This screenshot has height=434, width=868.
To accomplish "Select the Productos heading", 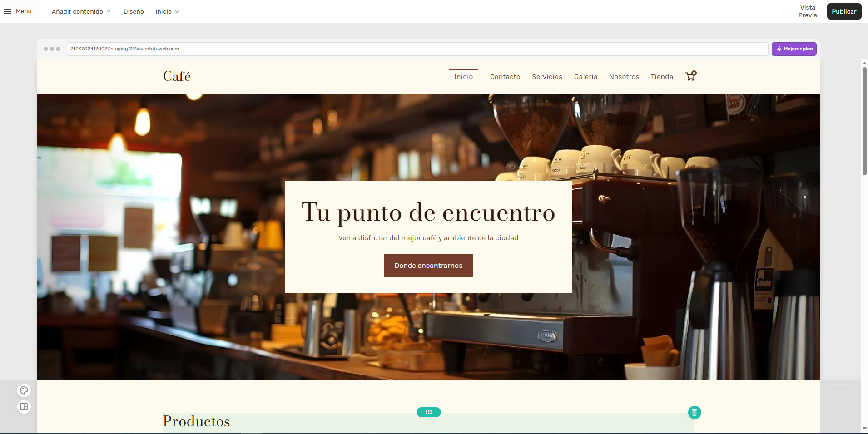I will (197, 421).
